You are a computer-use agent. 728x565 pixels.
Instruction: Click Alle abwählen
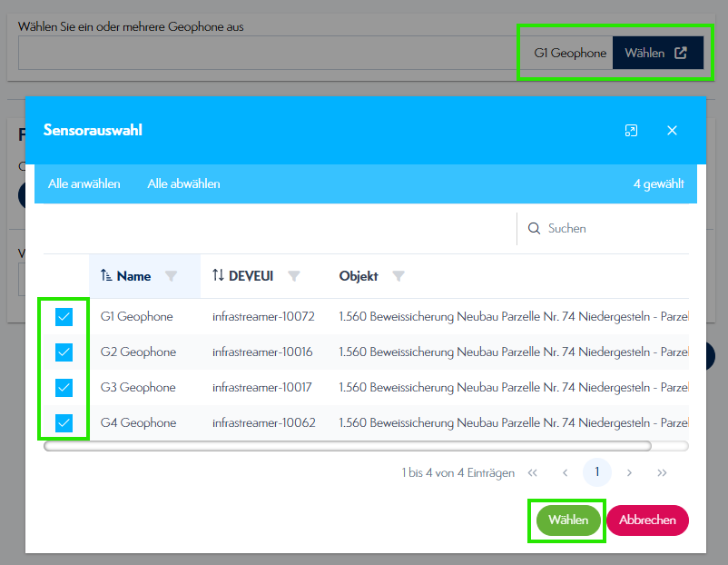183,183
